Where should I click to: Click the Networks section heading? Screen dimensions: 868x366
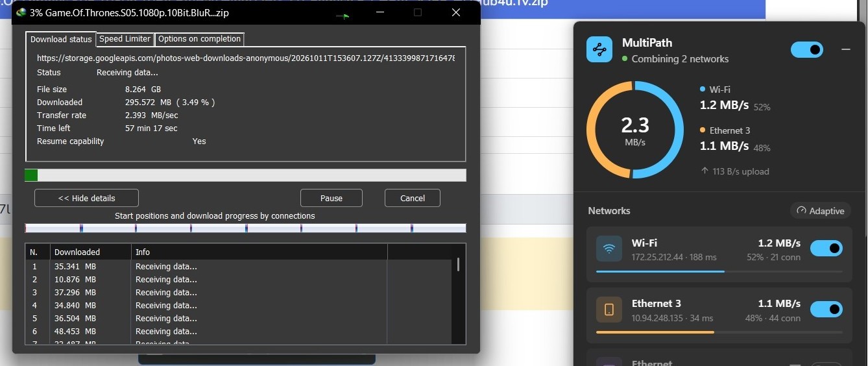coord(609,211)
